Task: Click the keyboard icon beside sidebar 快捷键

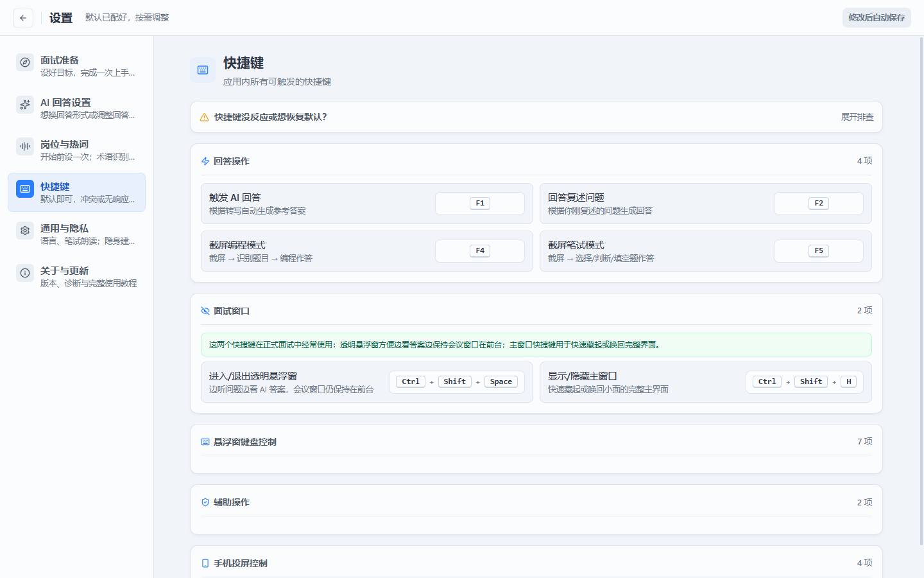Action: click(25, 189)
